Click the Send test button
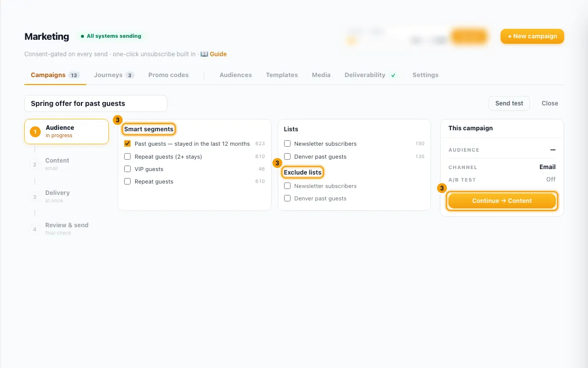This screenshot has width=588, height=368. pyautogui.click(x=509, y=103)
